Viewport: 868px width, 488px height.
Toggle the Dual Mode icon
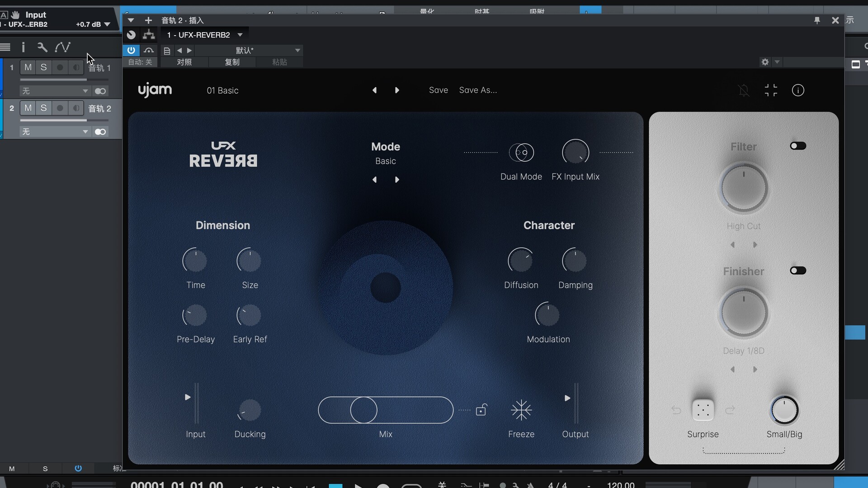(521, 152)
